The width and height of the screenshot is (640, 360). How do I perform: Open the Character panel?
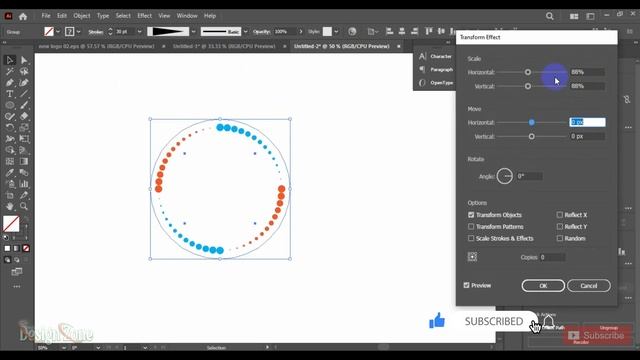pos(436,56)
